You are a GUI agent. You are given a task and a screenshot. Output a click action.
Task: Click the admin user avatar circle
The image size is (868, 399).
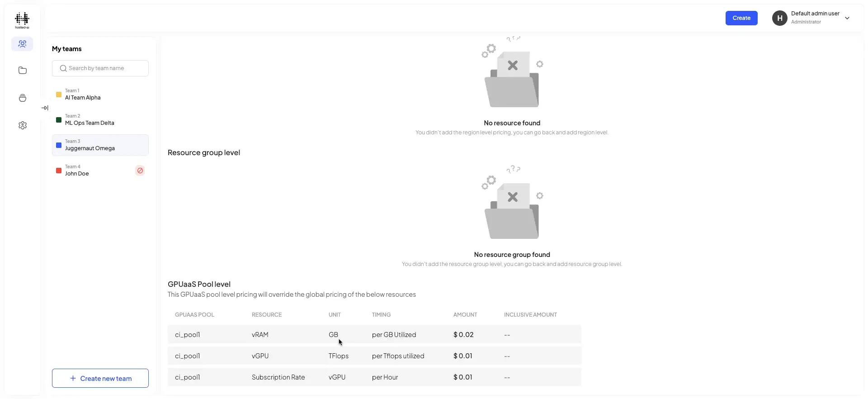pos(780,18)
